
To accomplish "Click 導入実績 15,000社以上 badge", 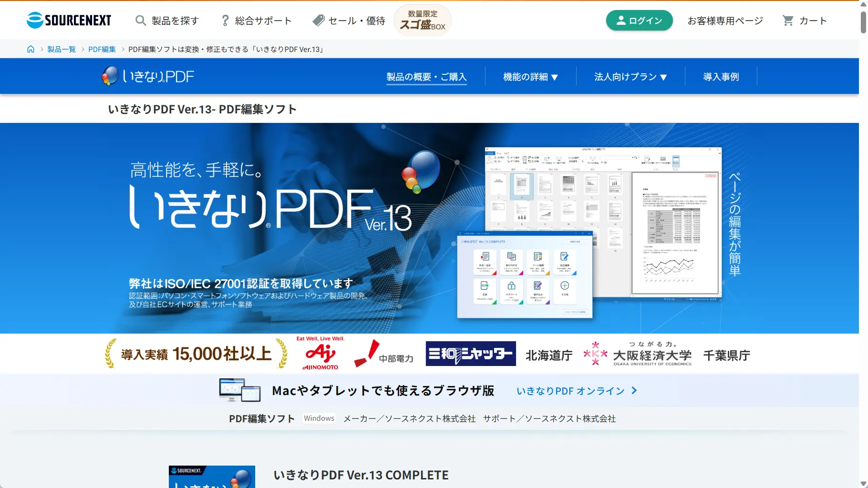I will (196, 354).
